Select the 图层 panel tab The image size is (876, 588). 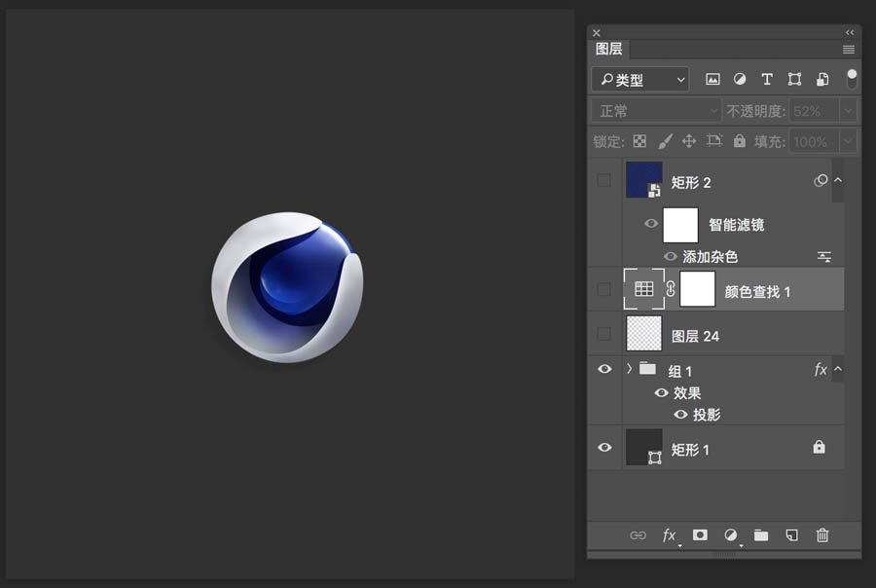click(609, 49)
